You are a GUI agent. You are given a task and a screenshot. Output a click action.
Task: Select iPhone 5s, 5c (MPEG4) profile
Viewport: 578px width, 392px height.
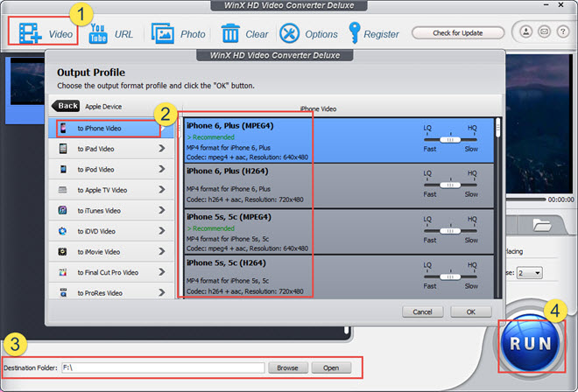pos(339,232)
